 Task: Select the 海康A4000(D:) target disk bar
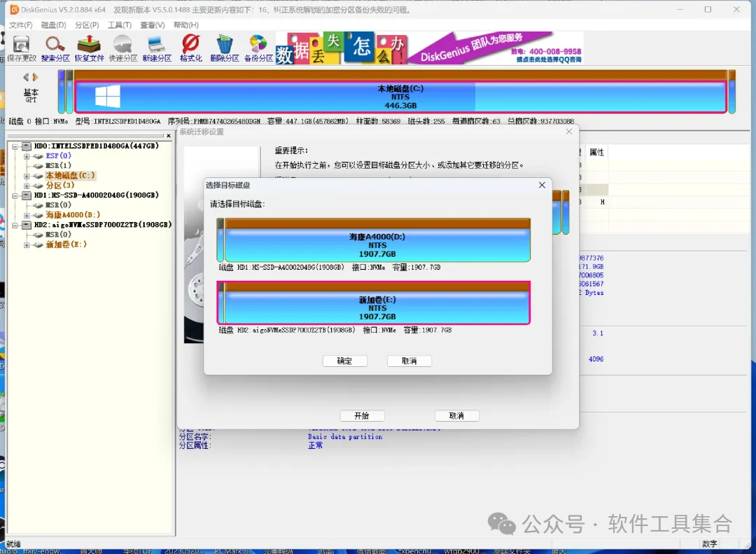(377, 245)
